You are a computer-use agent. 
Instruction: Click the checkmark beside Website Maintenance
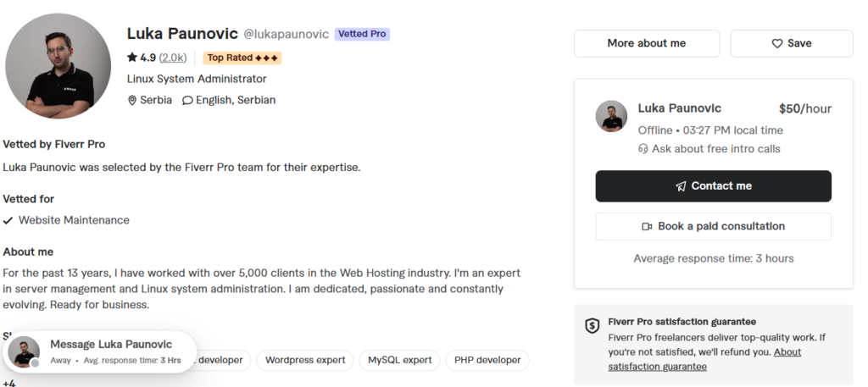coord(8,220)
